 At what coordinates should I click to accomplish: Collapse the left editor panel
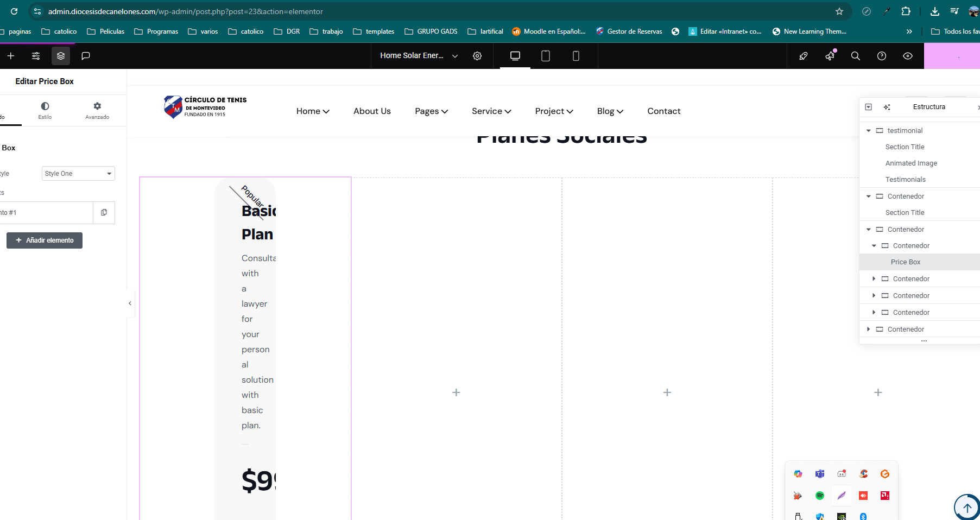pyautogui.click(x=130, y=303)
